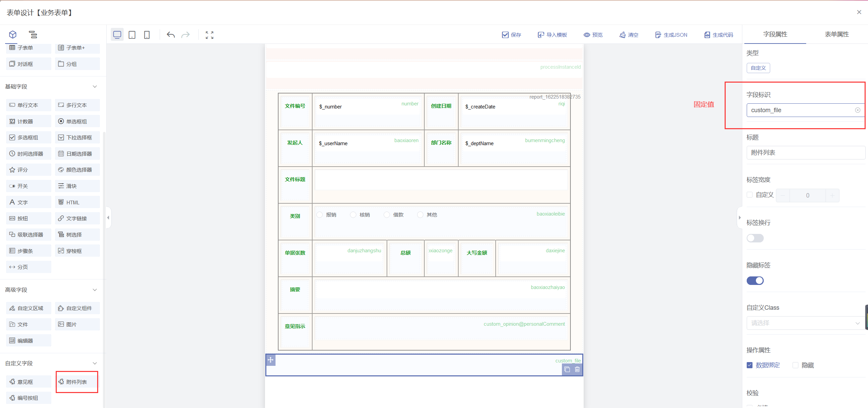The width and height of the screenshot is (868, 408).
Task: Open the outline tree panel icon
Action: (33, 34)
